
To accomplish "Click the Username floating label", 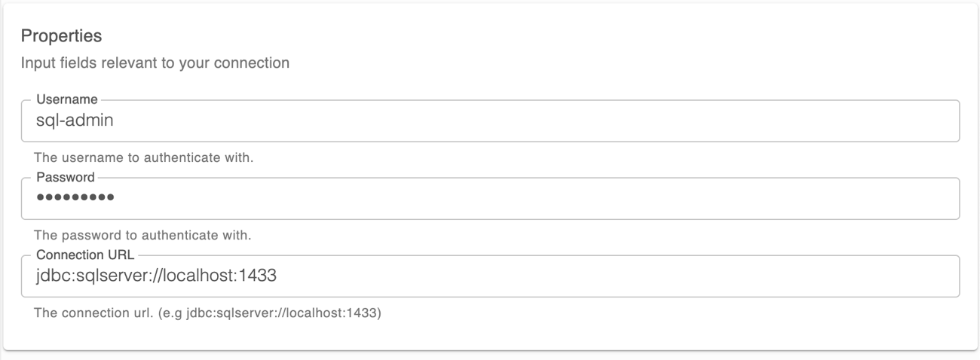I will 67,99.
